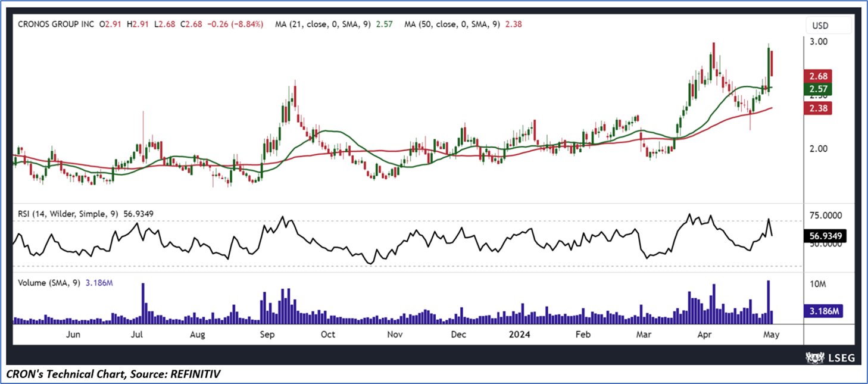The width and height of the screenshot is (868, 384).
Task: Click the green 2.57 MA price tag
Action: (817, 89)
